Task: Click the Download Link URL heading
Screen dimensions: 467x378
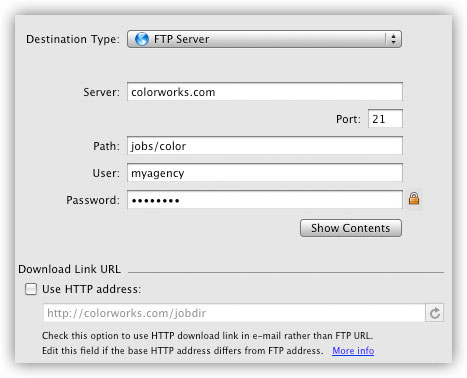Action: [x=69, y=269]
